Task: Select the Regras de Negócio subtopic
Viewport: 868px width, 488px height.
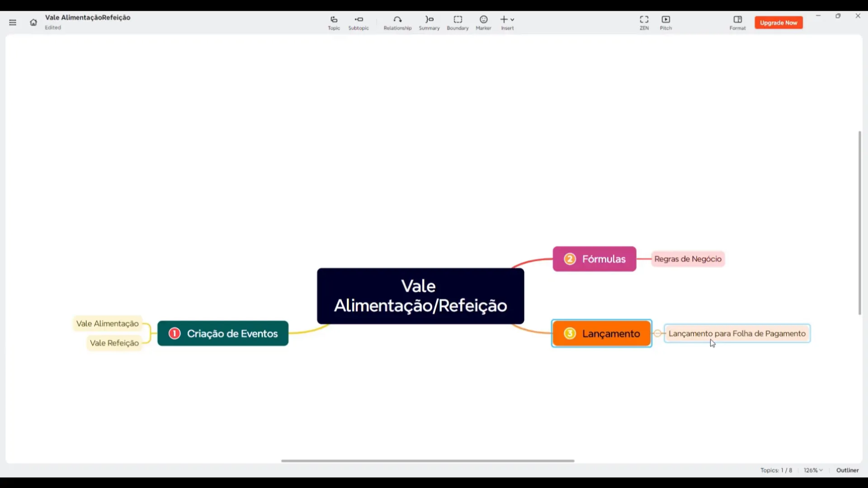Action: coord(688,259)
